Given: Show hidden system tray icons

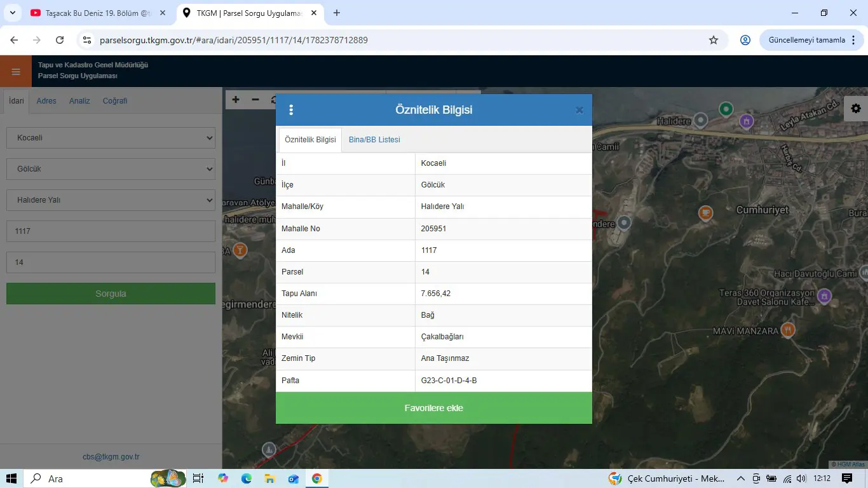Looking at the screenshot, I should 740,478.
